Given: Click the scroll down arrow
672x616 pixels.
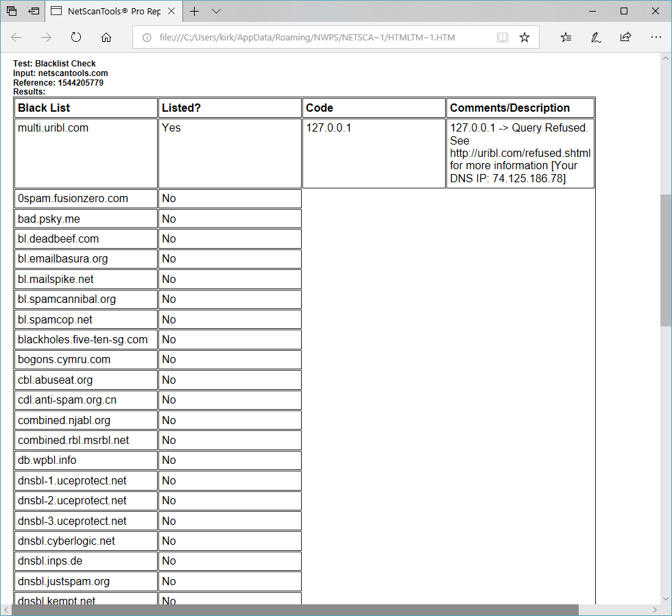Looking at the screenshot, I should (x=666, y=598).
